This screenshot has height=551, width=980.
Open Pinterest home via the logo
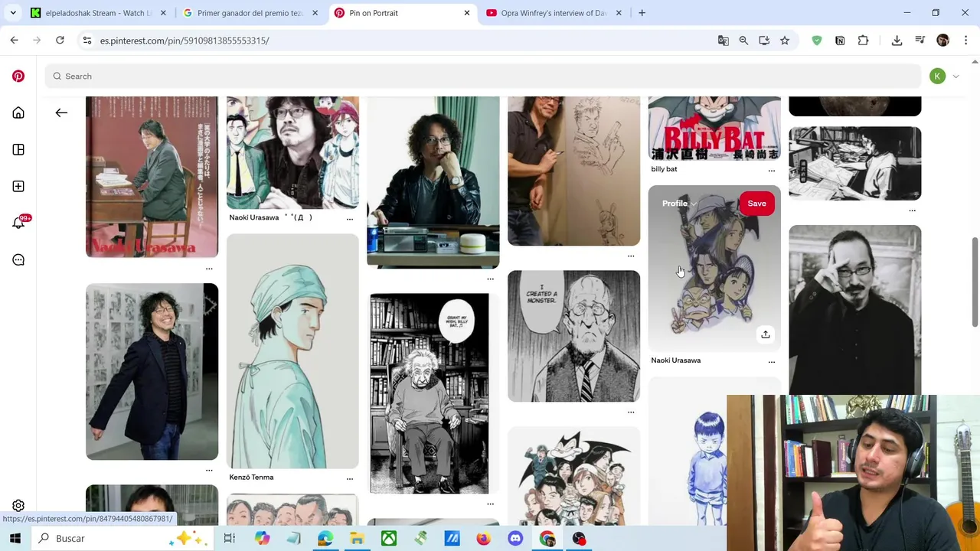pos(18,76)
